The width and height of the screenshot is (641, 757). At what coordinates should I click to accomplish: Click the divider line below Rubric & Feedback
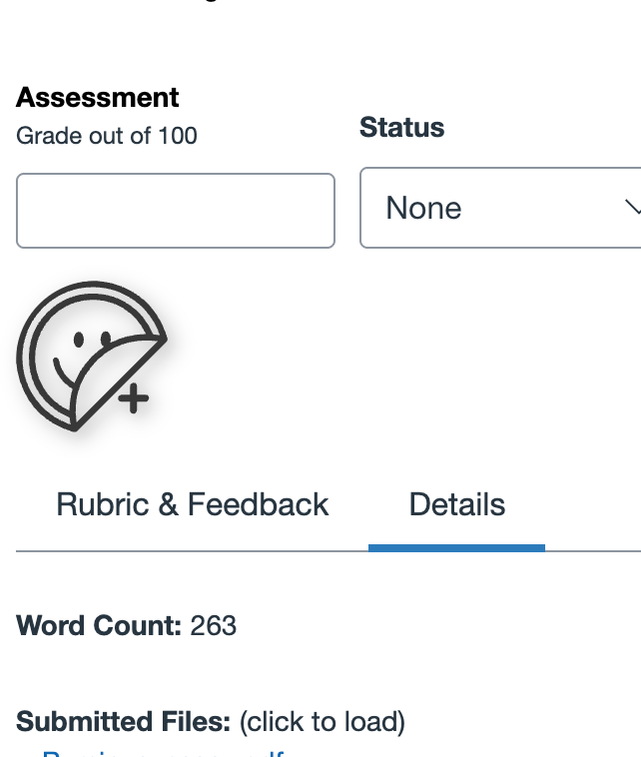[192, 550]
